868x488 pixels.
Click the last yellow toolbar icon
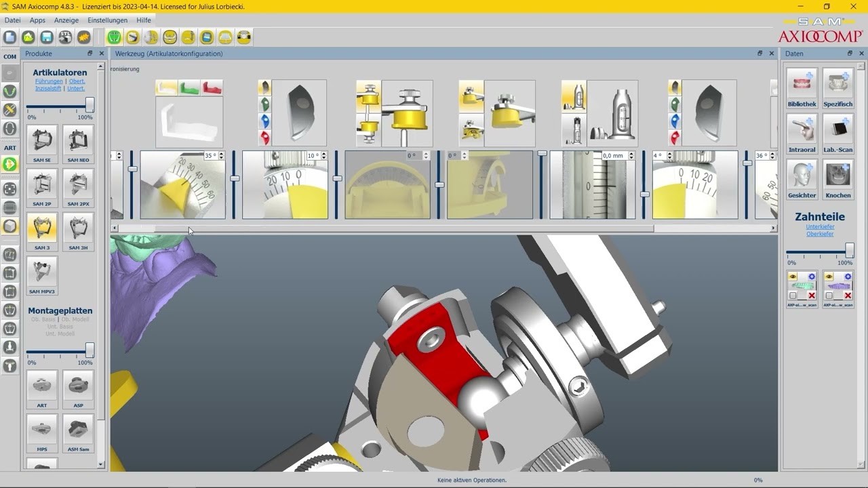[x=244, y=37]
